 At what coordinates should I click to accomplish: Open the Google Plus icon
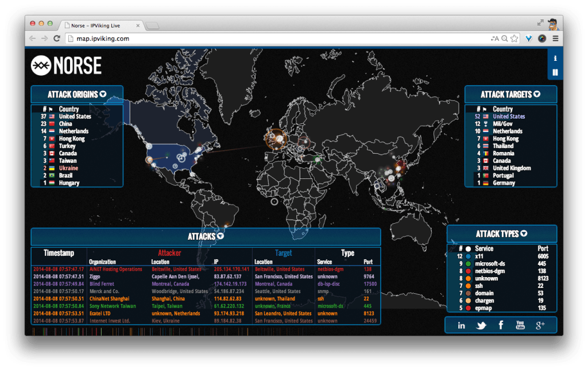click(x=540, y=325)
